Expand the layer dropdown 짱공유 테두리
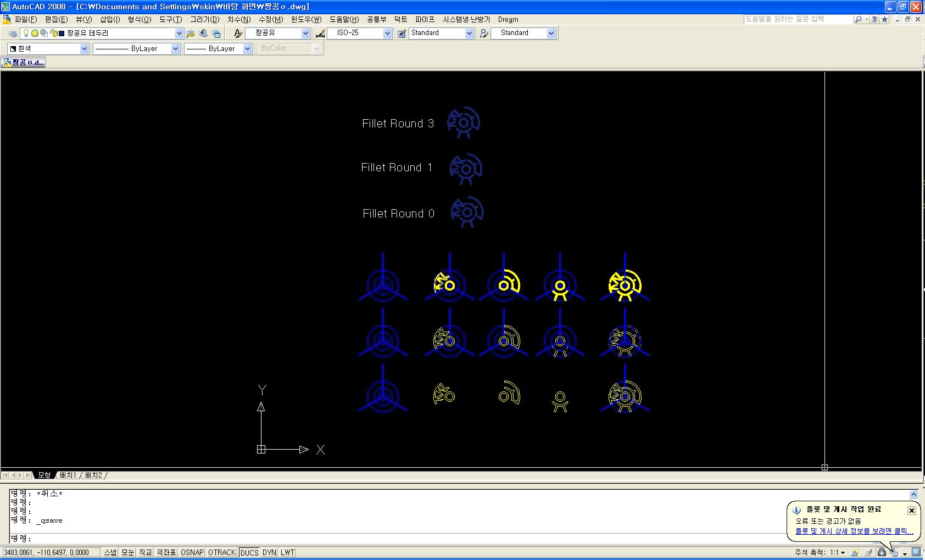This screenshot has height=560, width=925. 179,33
